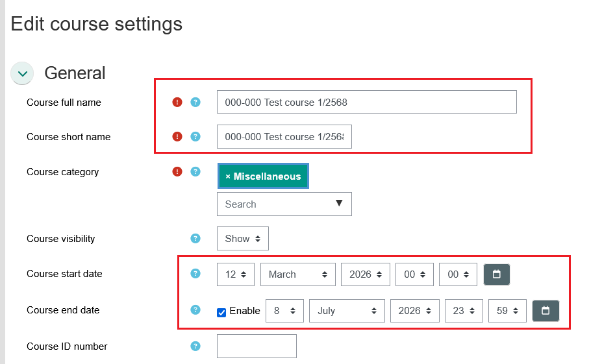Click the Course ID number field
Viewport: 602px width, 364px height.
point(257,346)
